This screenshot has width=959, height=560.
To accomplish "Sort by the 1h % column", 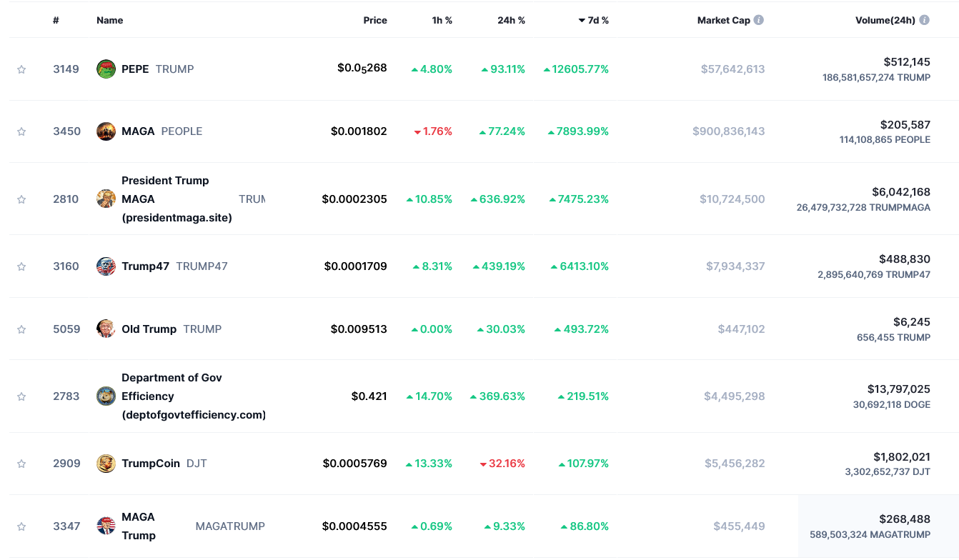I will click(442, 21).
